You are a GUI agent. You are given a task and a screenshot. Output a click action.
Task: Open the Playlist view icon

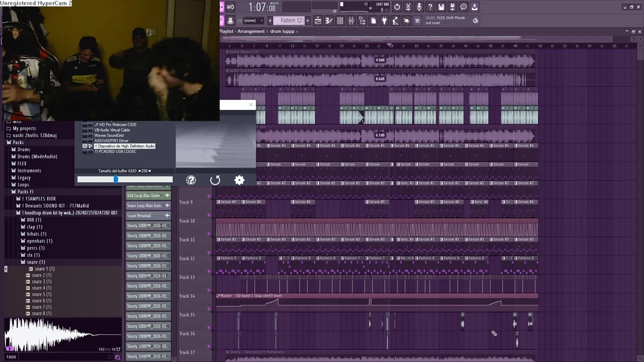click(318, 21)
